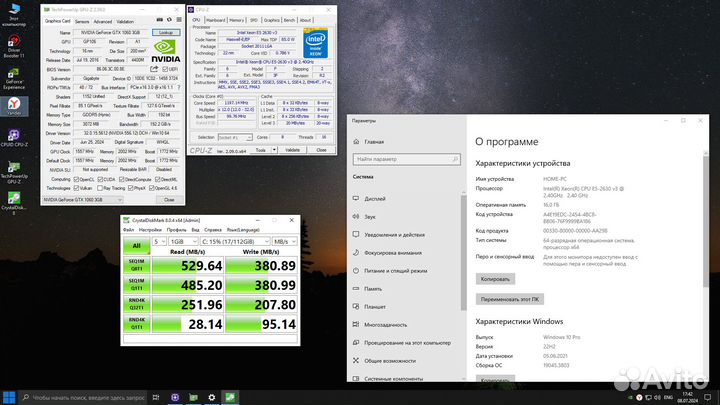720x405 pixels.
Task: Switch to Sensors tab in GPU-Z
Action: (x=82, y=22)
